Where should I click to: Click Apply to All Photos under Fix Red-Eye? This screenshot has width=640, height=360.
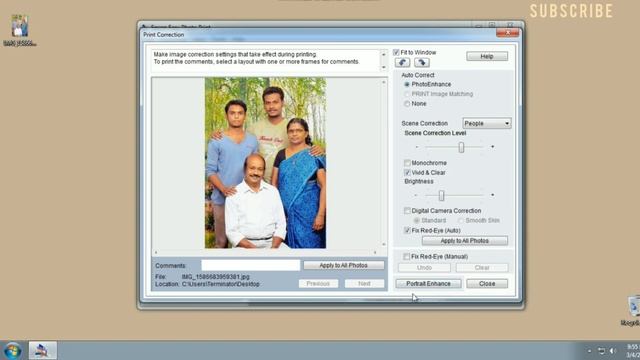click(x=464, y=241)
